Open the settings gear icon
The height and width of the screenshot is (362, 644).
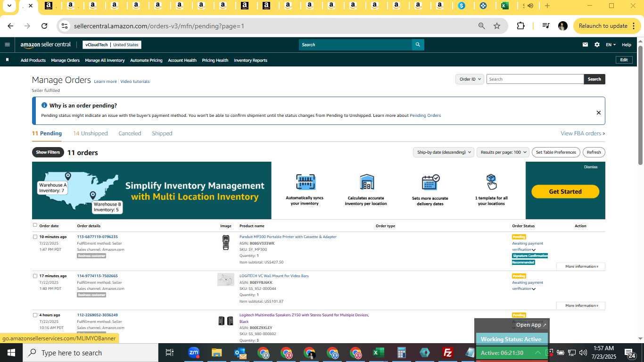click(x=597, y=45)
